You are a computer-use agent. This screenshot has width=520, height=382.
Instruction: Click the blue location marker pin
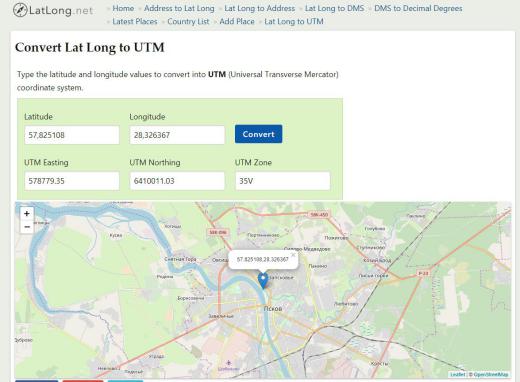click(263, 281)
